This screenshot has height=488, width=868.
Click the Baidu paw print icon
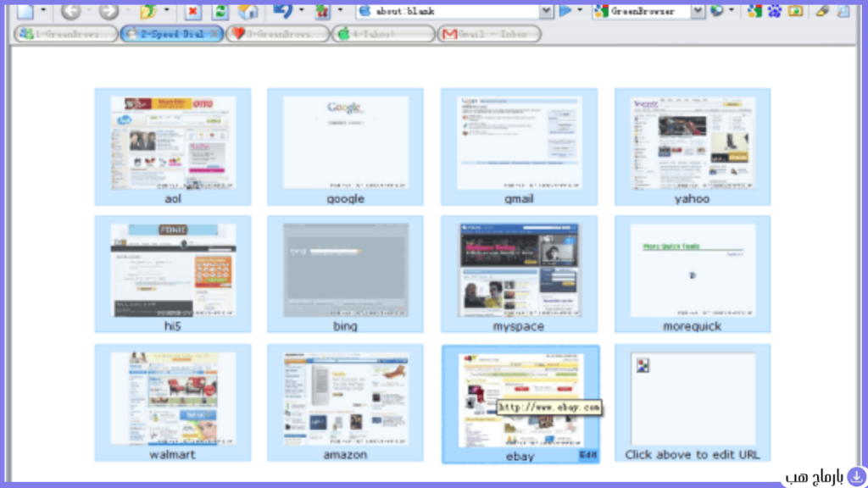[x=775, y=10]
